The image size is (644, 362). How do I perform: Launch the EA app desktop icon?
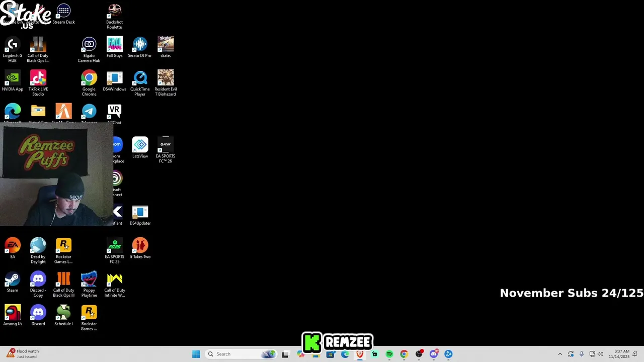13,248
